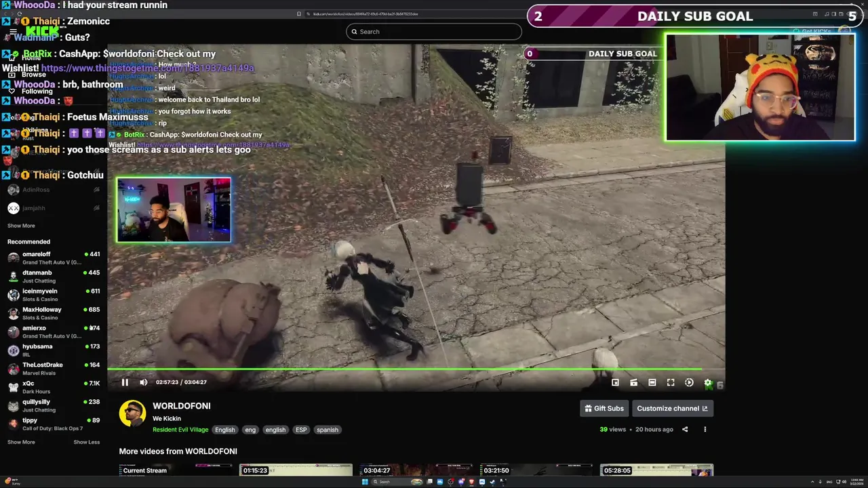
Task: Share this video
Action: [x=685, y=429]
